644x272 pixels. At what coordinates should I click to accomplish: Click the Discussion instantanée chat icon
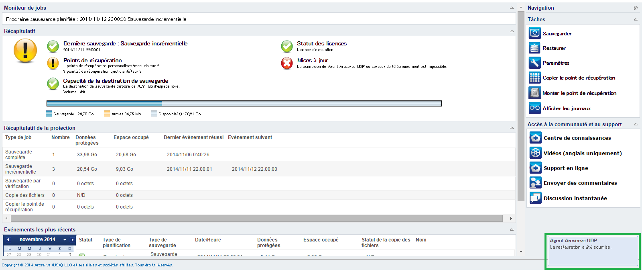[535, 198]
